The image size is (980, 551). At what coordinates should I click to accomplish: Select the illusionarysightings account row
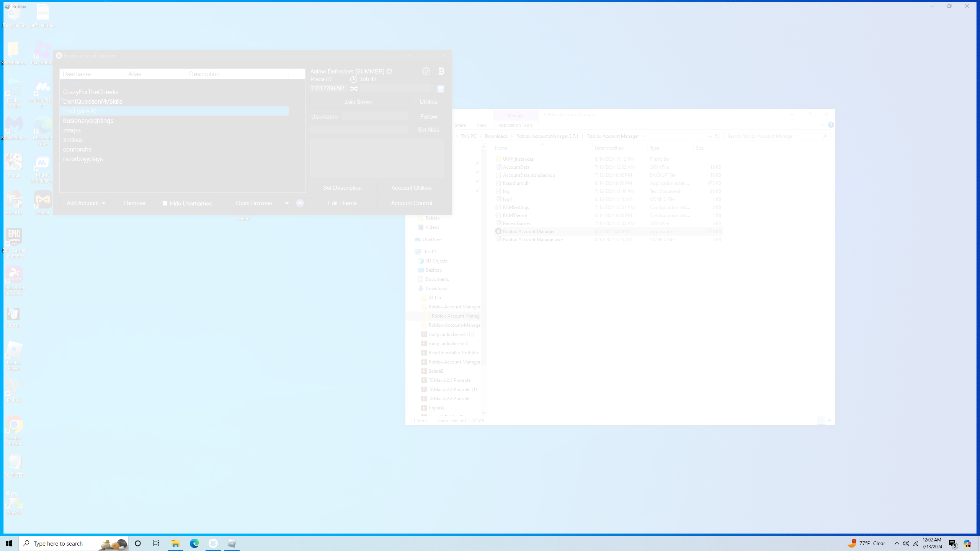(x=88, y=121)
